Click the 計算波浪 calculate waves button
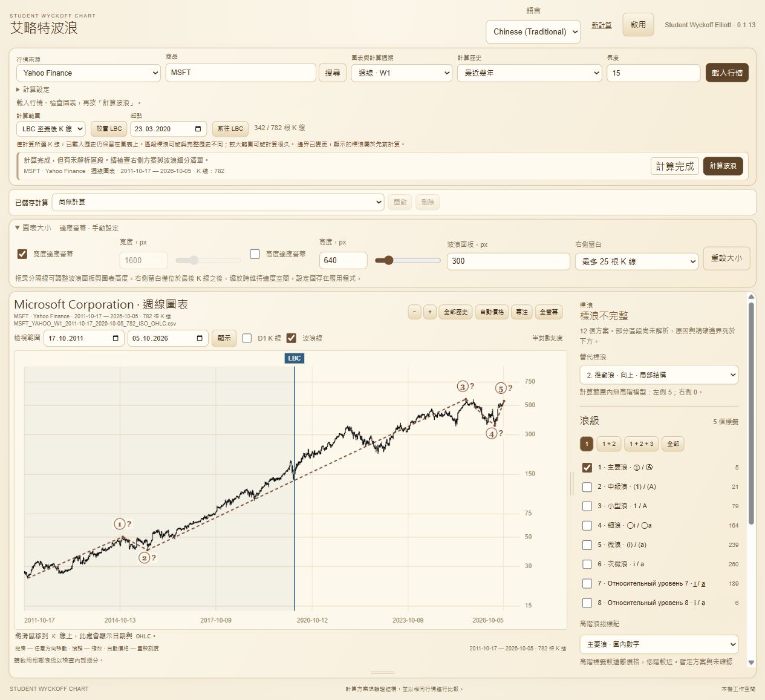 [x=723, y=166]
